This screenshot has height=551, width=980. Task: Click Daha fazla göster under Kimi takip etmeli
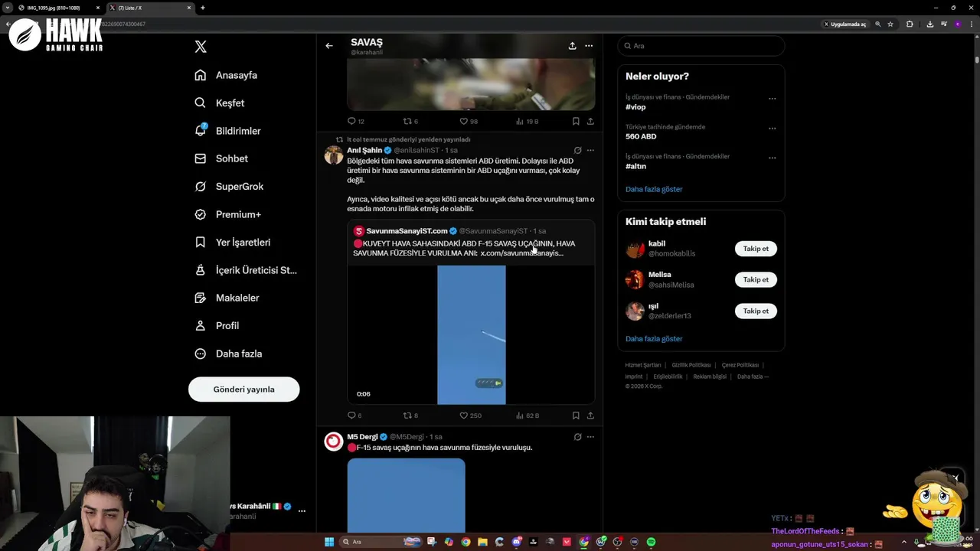[x=654, y=338]
